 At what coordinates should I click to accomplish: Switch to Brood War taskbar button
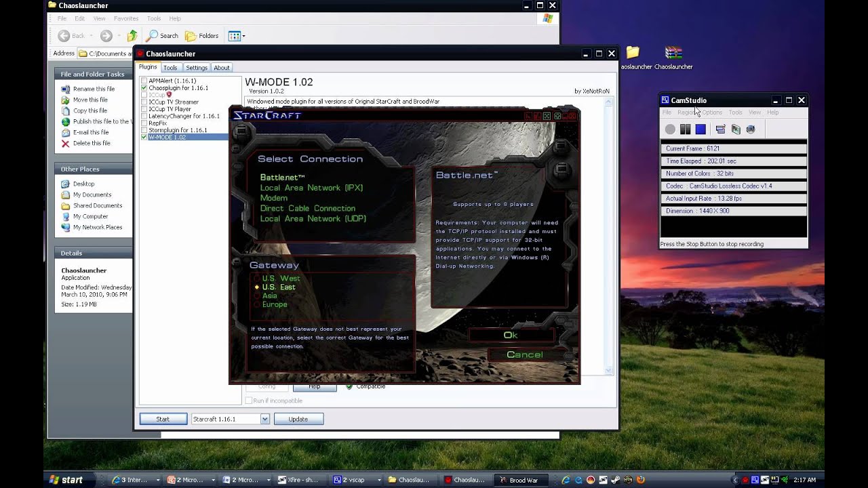[522, 480]
